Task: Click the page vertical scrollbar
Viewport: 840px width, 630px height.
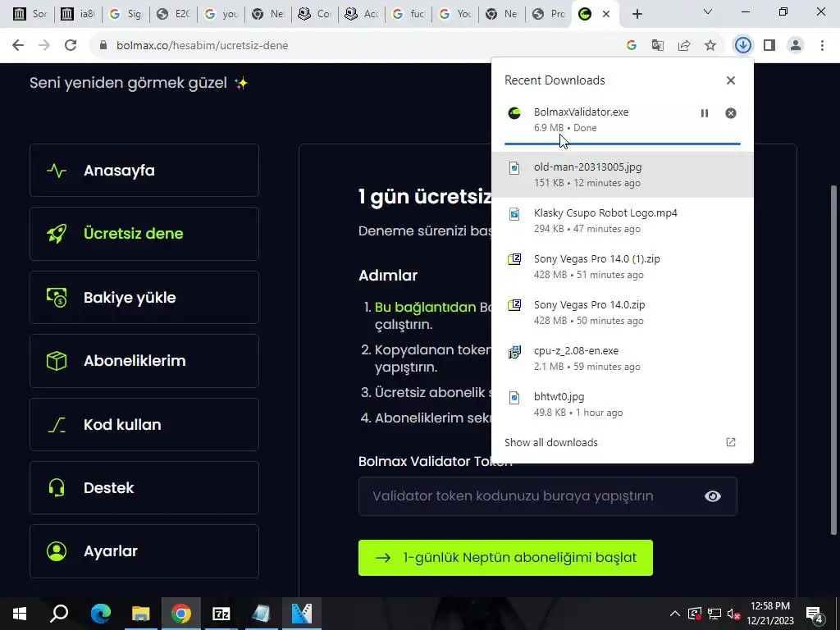Action: (x=833, y=360)
